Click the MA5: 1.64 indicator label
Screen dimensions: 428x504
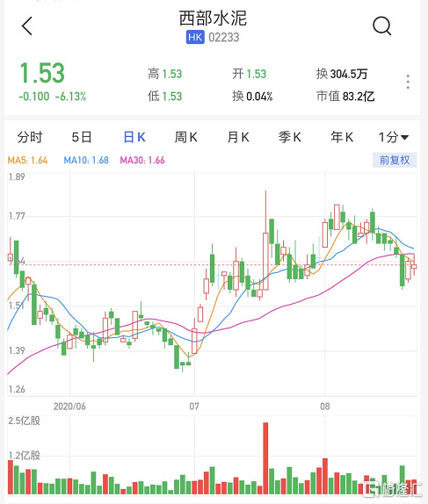(x=27, y=160)
